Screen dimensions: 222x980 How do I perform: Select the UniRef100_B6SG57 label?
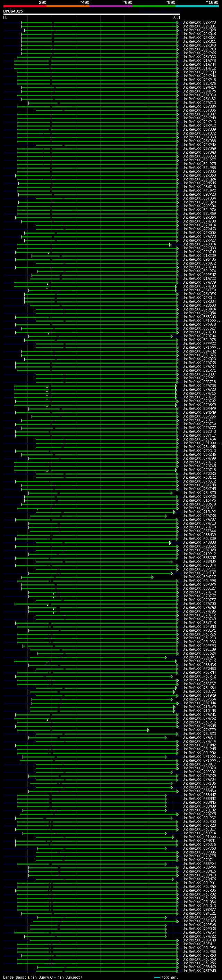click(x=199, y=558)
